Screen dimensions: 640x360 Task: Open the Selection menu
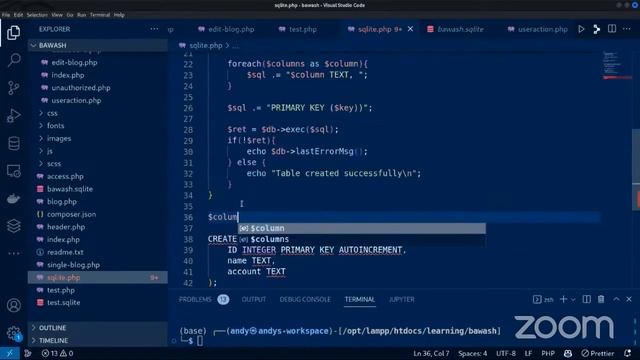pyautogui.click(x=37, y=15)
